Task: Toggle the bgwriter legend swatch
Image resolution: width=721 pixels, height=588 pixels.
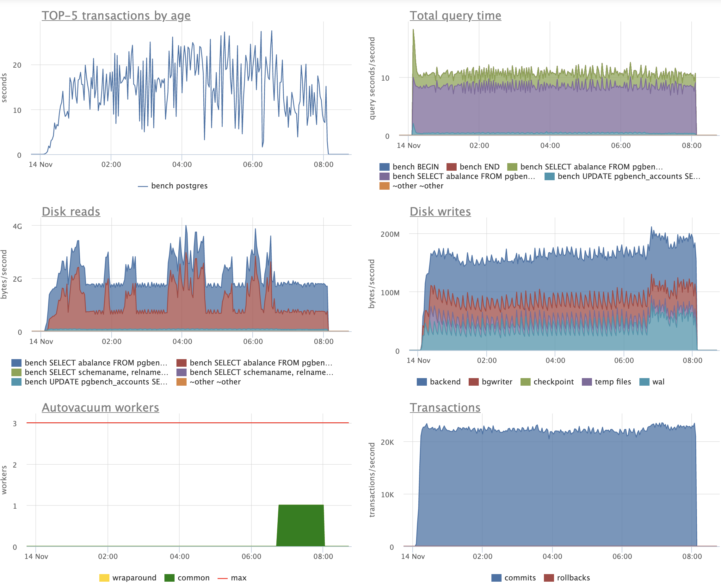Action: [473, 382]
